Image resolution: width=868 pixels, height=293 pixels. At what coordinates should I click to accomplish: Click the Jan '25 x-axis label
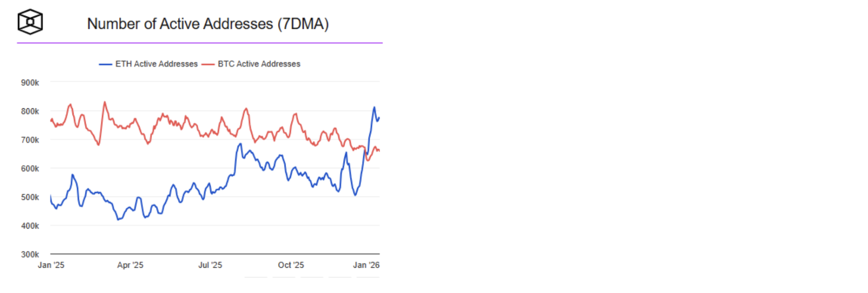tap(51, 265)
